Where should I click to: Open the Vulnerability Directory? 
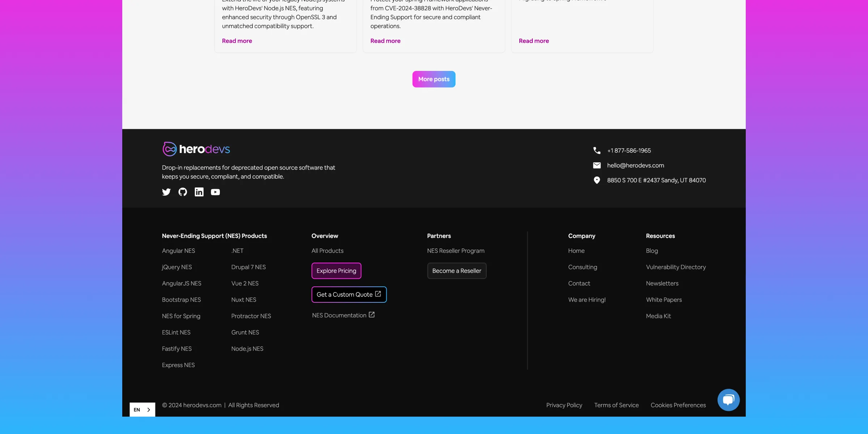pos(676,267)
